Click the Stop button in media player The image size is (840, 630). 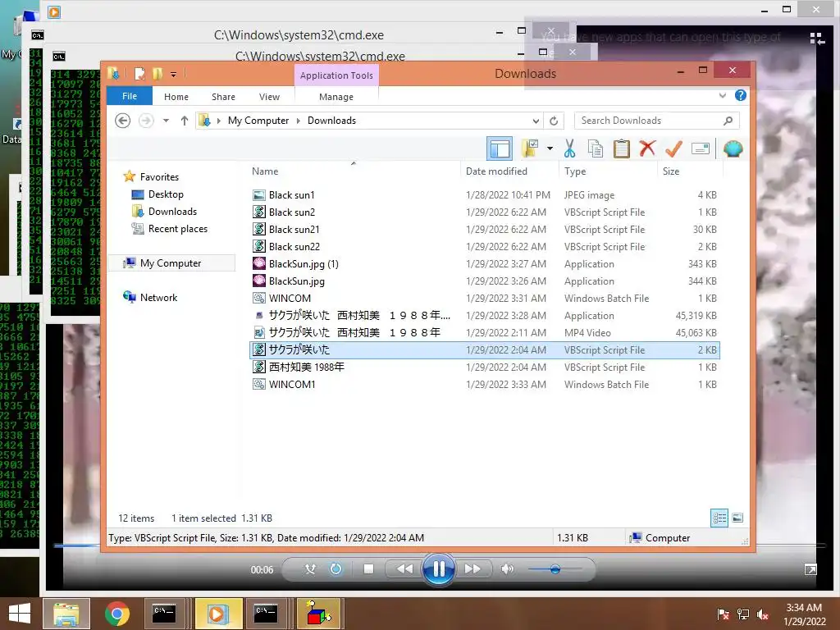(368, 569)
